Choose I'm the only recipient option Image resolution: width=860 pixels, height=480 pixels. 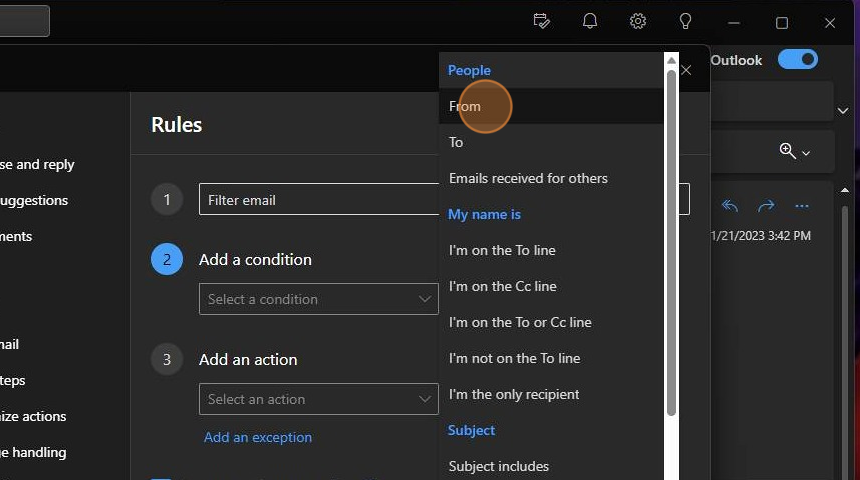click(x=514, y=394)
